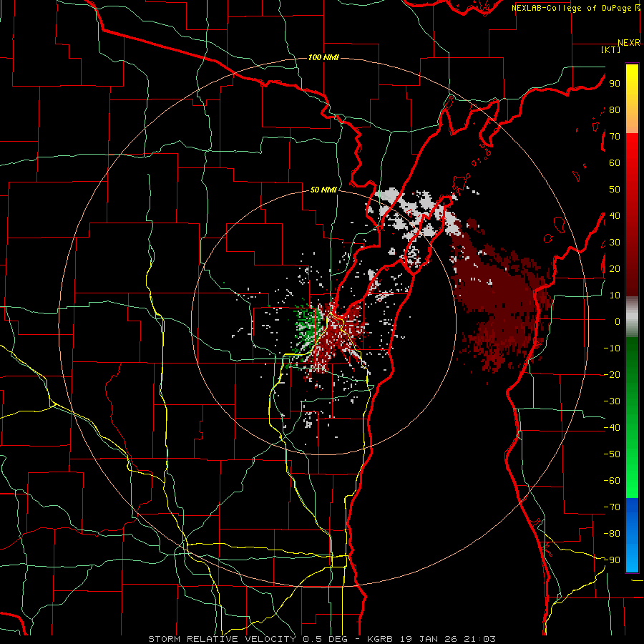Screen dimensions: 644x644
Task: Click the KGRB station identifier
Action: tap(380, 639)
